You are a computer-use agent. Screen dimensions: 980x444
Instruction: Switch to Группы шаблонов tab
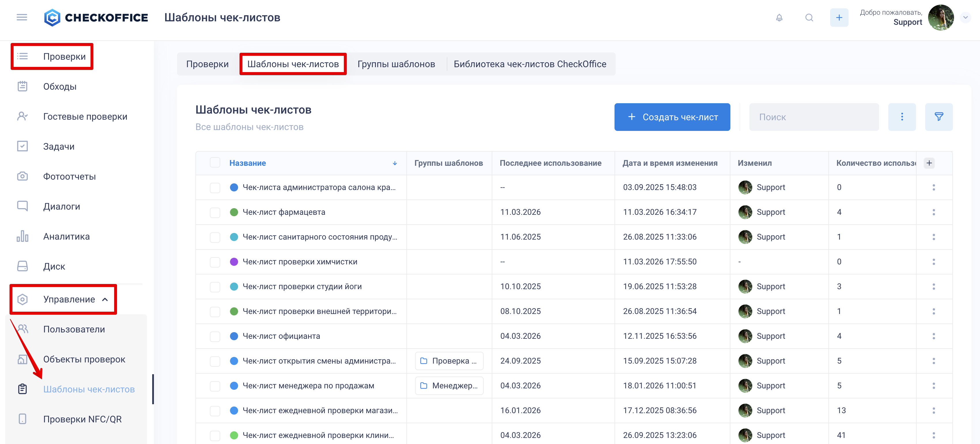[396, 64]
